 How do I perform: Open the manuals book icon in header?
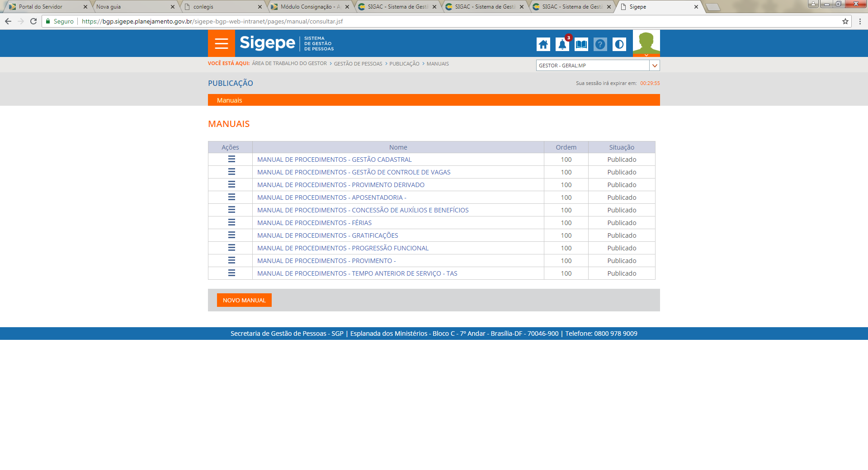pyautogui.click(x=581, y=44)
